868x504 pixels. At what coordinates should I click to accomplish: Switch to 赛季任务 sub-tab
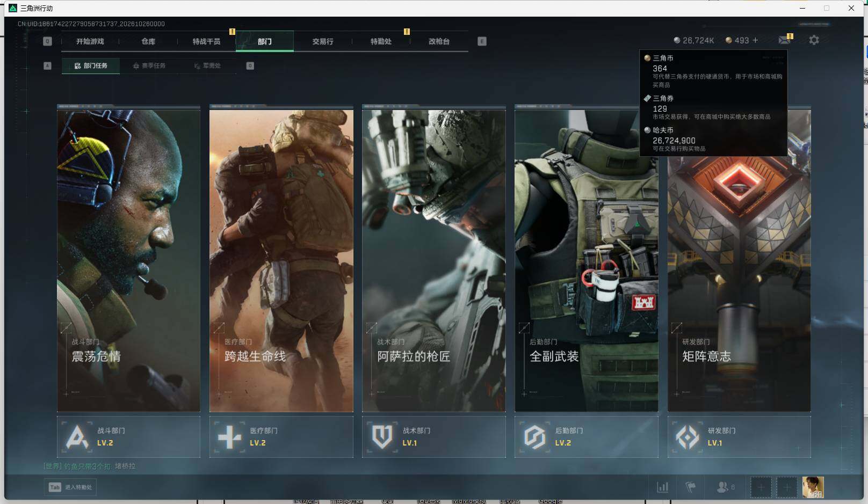point(149,65)
